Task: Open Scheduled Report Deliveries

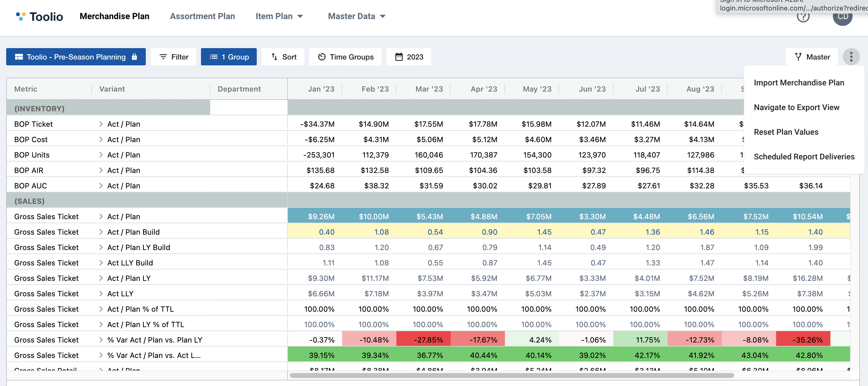Action: coord(804,156)
